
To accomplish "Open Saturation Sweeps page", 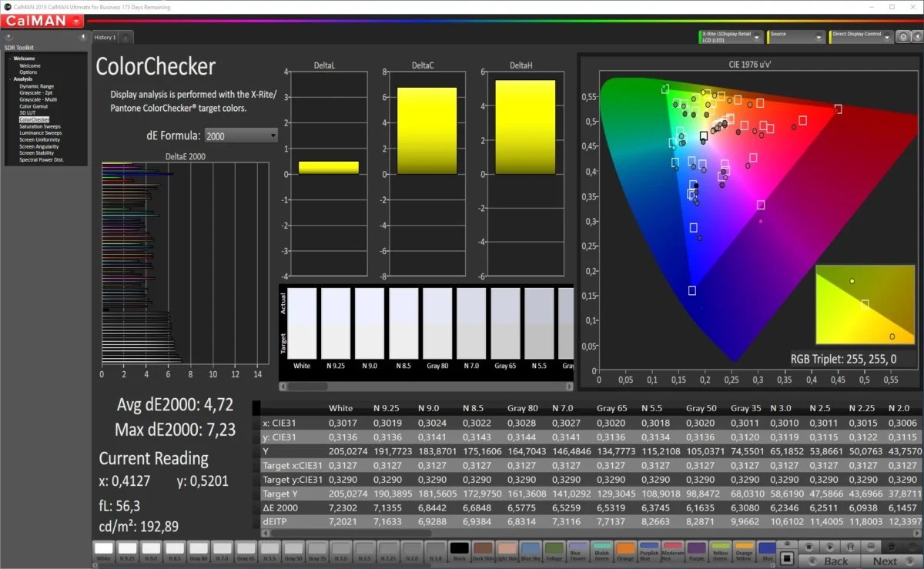I will tap(39, 126).
